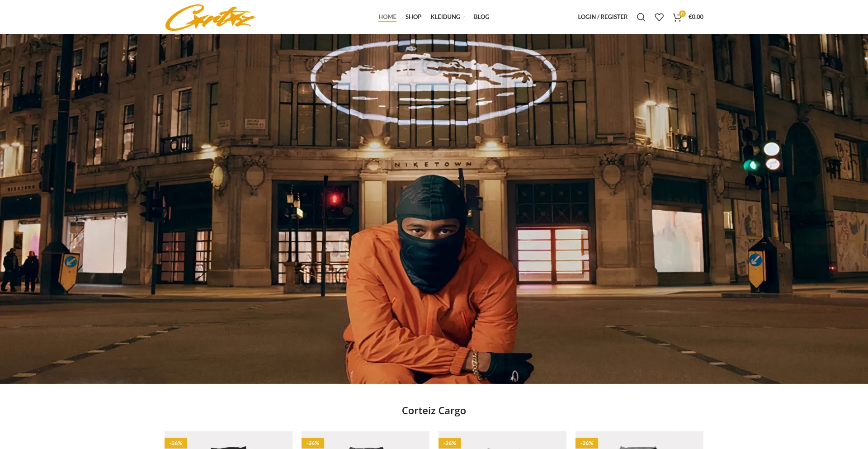Click the €0.00 cart total
The image size is (868, 449).
click(696, 17)
